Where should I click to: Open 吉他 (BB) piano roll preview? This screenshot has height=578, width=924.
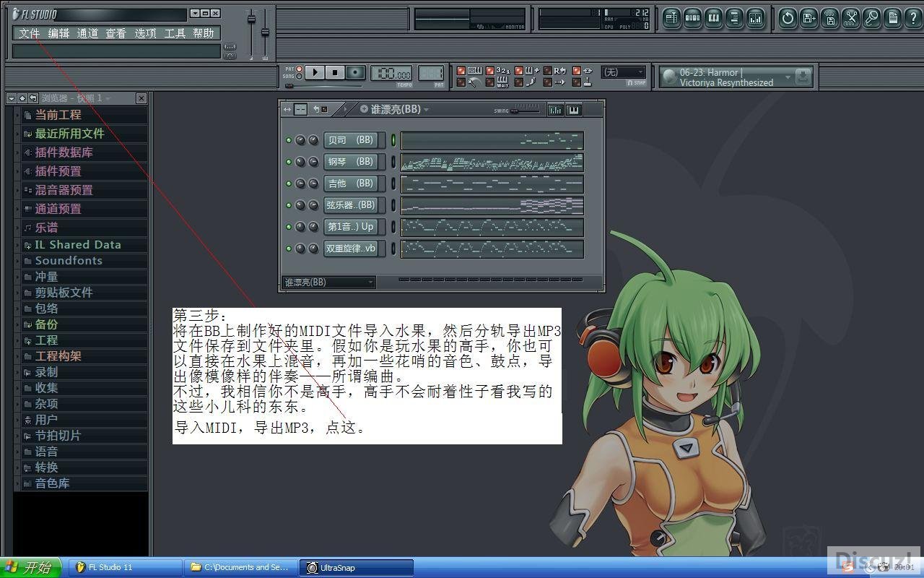[x=492, y=184]
